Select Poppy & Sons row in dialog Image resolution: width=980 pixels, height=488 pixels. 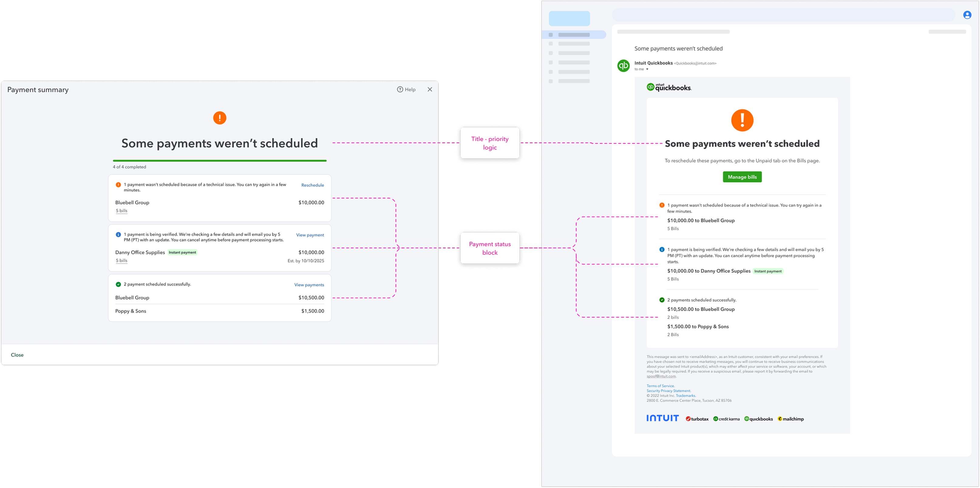[219, 311]
